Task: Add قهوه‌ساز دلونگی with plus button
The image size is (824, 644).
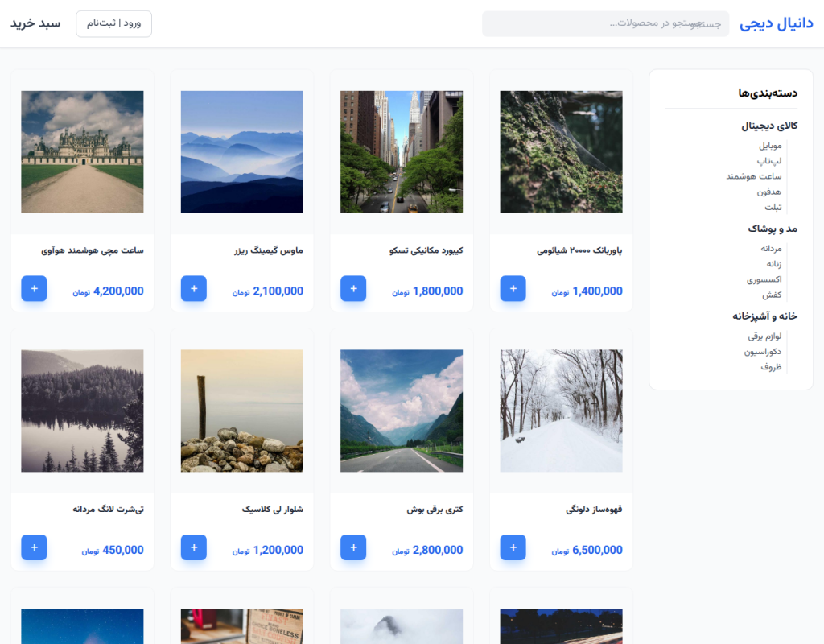Action: pyautogui.click(x=513, y=547)
